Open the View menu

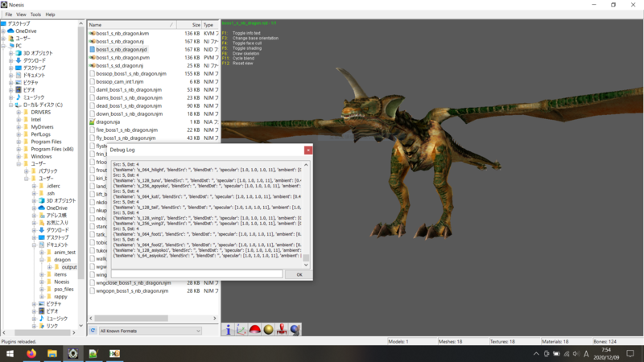click(21, 14)
